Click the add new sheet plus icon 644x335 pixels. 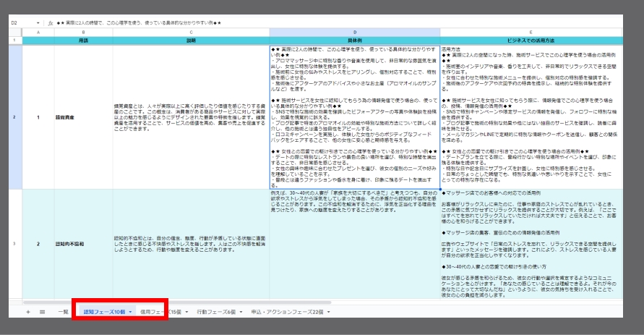tap(28, 312)
